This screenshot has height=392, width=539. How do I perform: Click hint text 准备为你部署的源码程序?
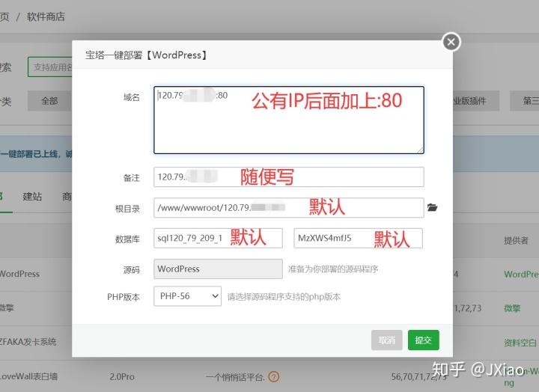pyautogui.click(x=333, y=269)
